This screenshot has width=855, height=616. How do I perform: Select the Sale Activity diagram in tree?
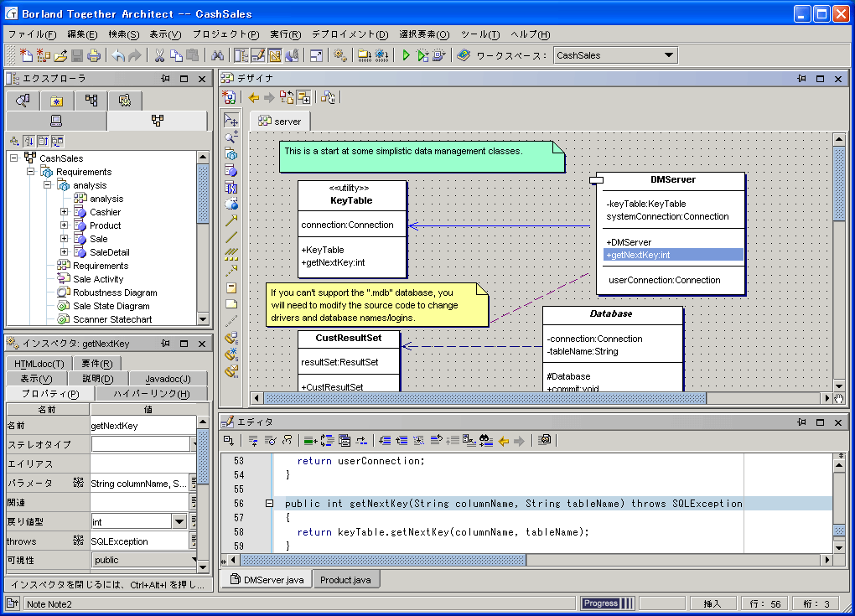tap(98, 279)
